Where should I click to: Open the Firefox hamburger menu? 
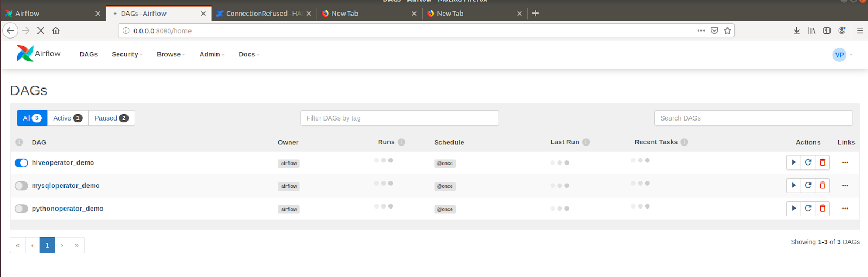coord(860,31)
